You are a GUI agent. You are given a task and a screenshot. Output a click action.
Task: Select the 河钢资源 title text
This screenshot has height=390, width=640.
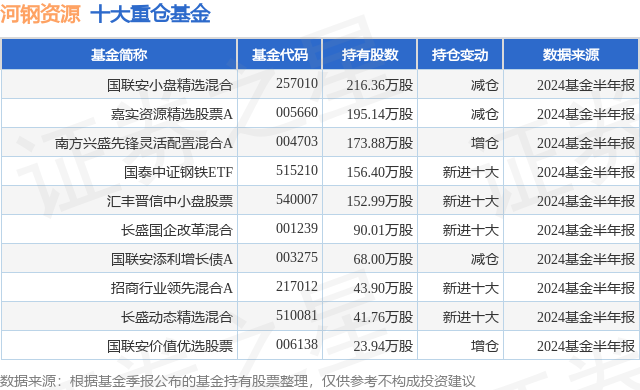coord(40,14)
